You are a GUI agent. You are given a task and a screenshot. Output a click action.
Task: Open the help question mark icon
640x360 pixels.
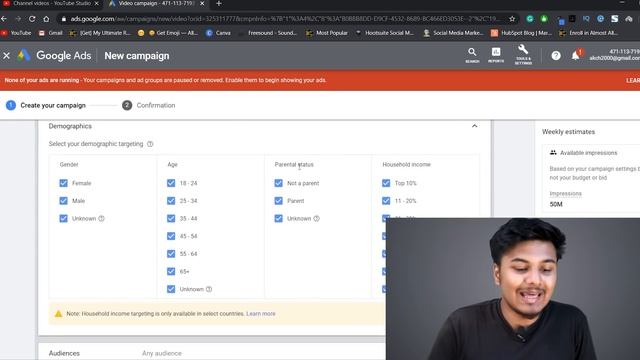pos(556,56)
